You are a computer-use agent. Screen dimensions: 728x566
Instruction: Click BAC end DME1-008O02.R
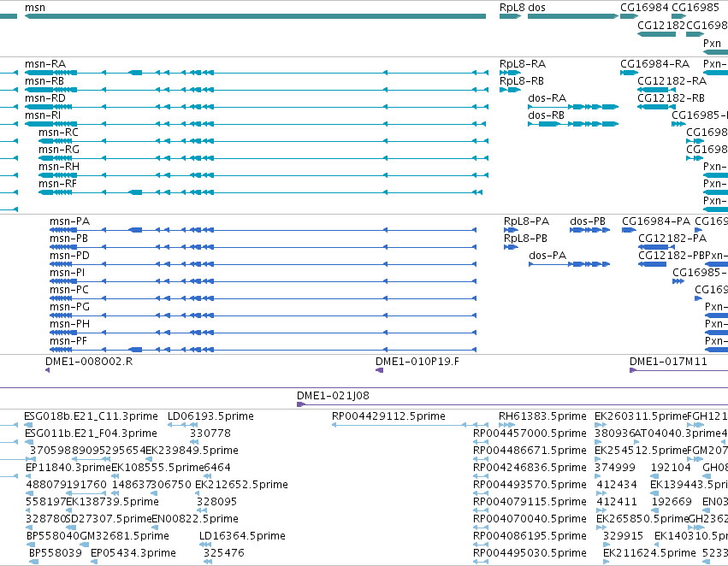pyautogui.click(x=47, y=369)
